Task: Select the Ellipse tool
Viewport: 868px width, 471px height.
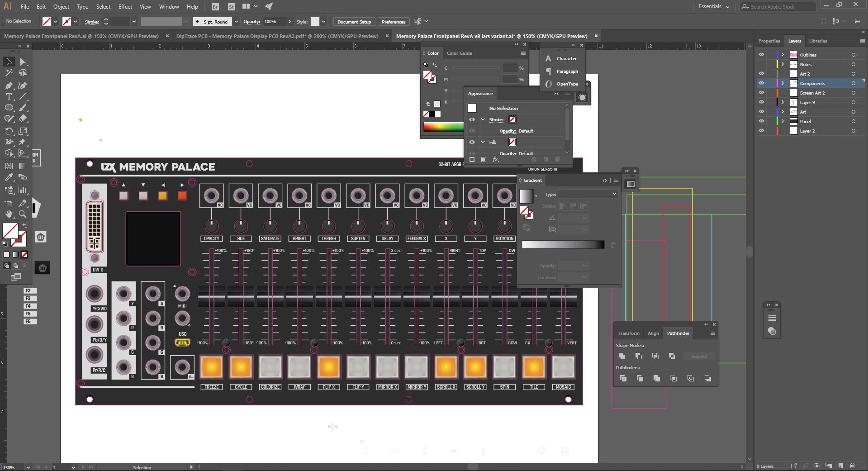Action: [x=9, y=107]
